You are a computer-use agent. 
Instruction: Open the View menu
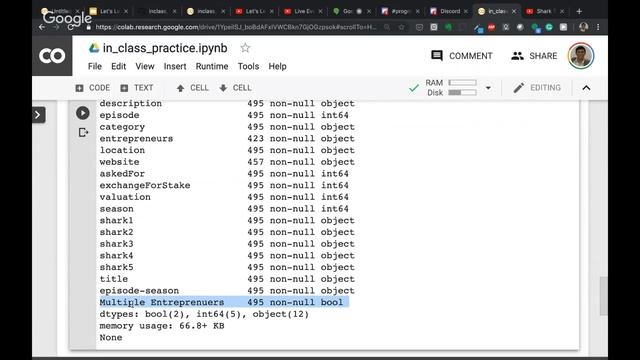tap(145, 66)
